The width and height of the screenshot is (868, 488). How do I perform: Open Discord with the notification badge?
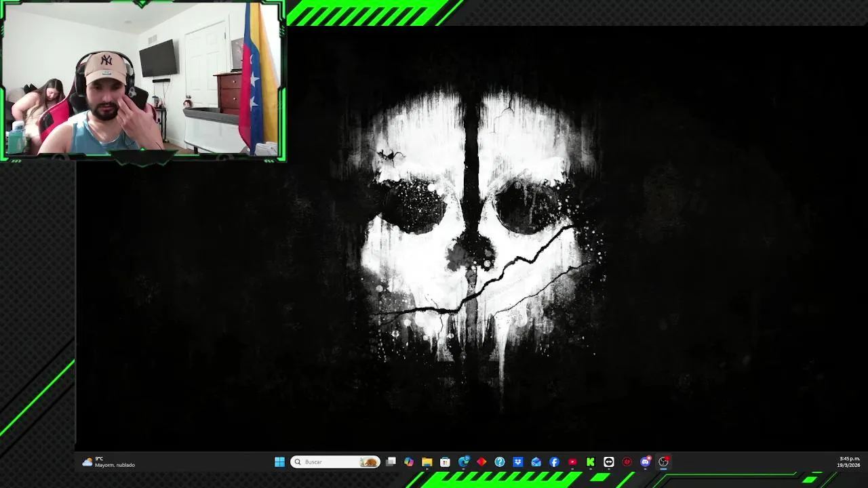[x=646, y=462]
